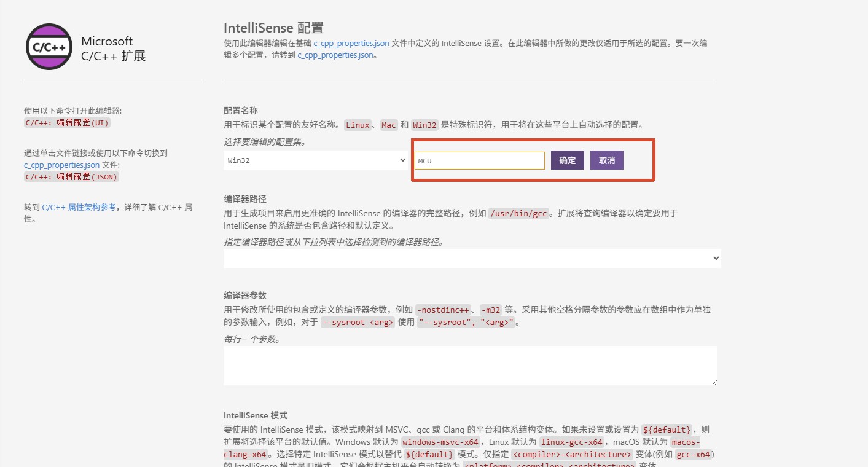Click the Win32 identifier code tag
Image resolution: width=868 pixels, height=467 pixels.
(x=424, y=125)
